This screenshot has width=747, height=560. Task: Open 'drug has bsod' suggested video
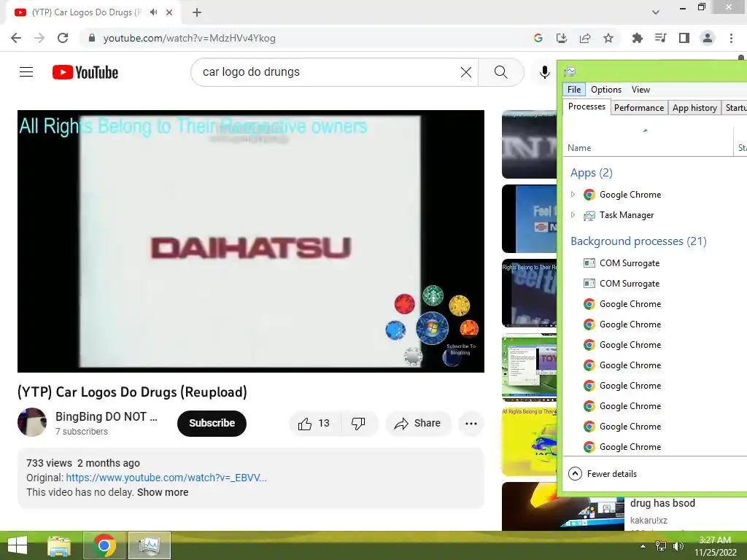(x=662, y=503)
